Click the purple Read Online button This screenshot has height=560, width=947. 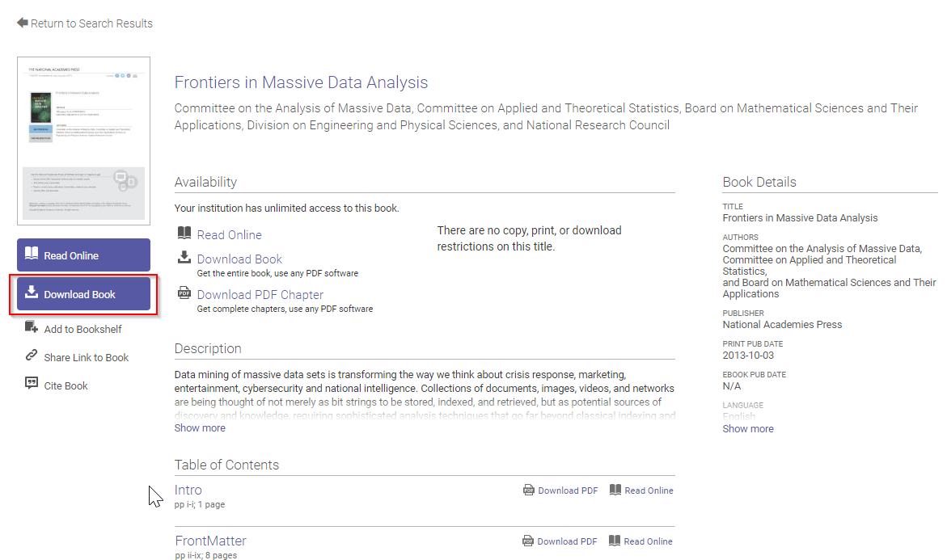coord(83,255)
